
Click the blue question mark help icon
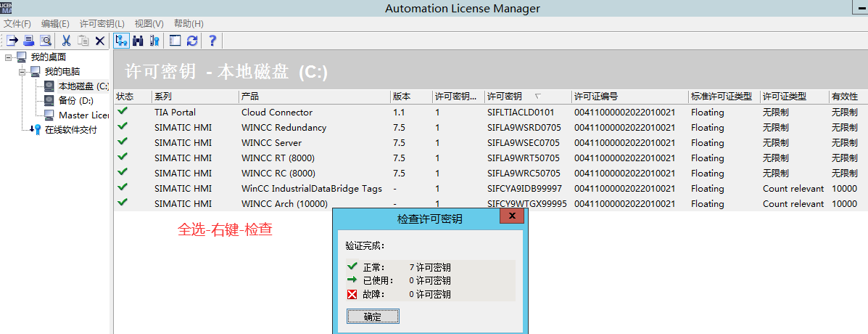click(212, 41)
